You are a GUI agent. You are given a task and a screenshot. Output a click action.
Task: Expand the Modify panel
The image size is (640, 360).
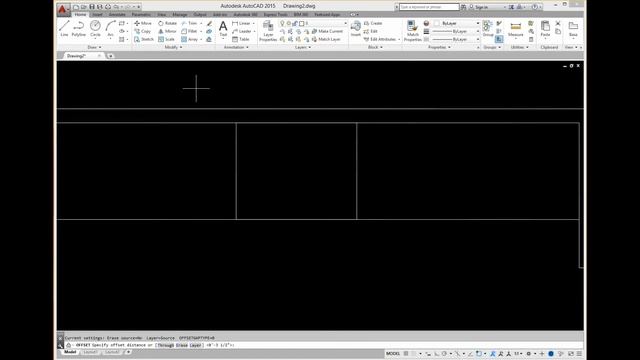(173, 47)
